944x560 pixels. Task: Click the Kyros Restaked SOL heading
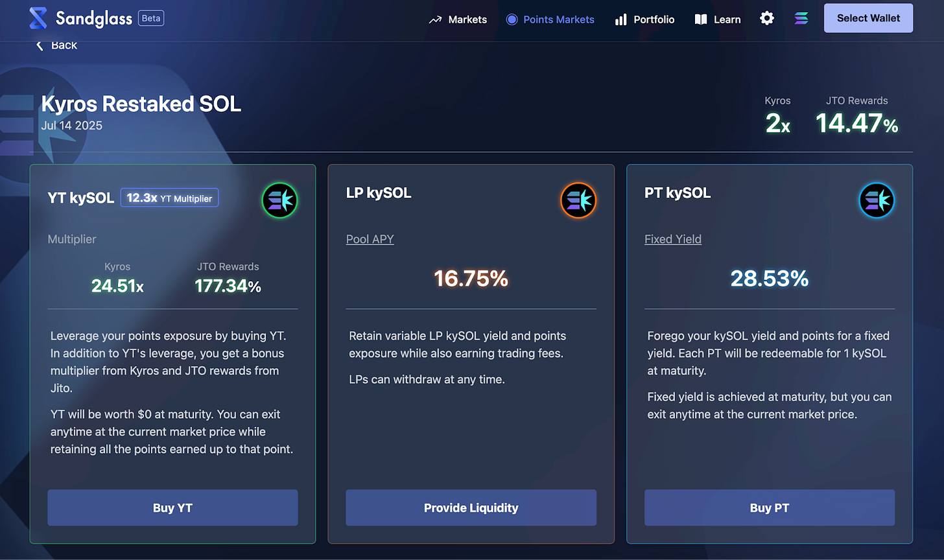141,104
